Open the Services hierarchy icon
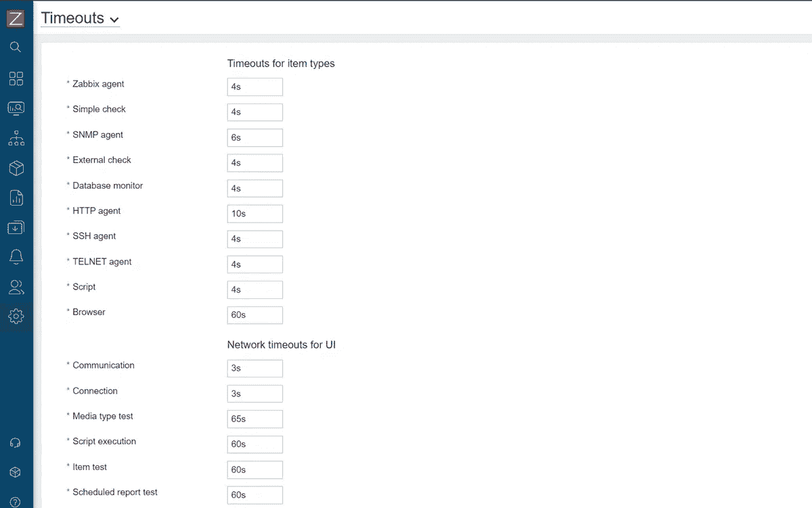 click(x=16, y=138)
